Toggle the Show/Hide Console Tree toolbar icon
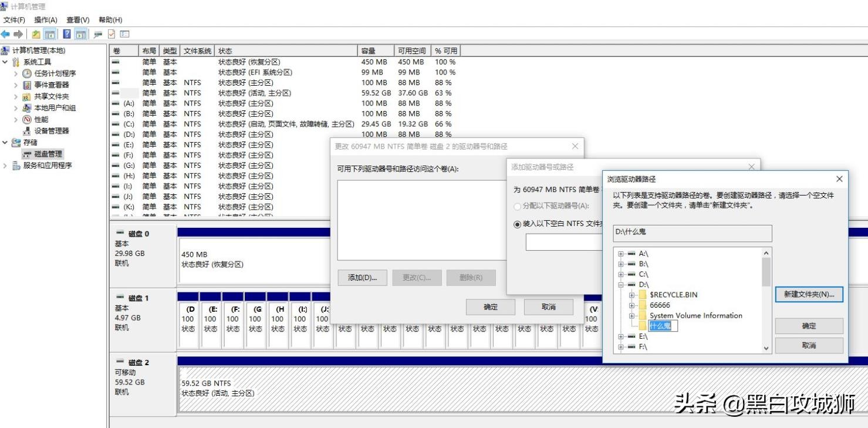The width and height of the screenshot is (868, 428). 50,34
